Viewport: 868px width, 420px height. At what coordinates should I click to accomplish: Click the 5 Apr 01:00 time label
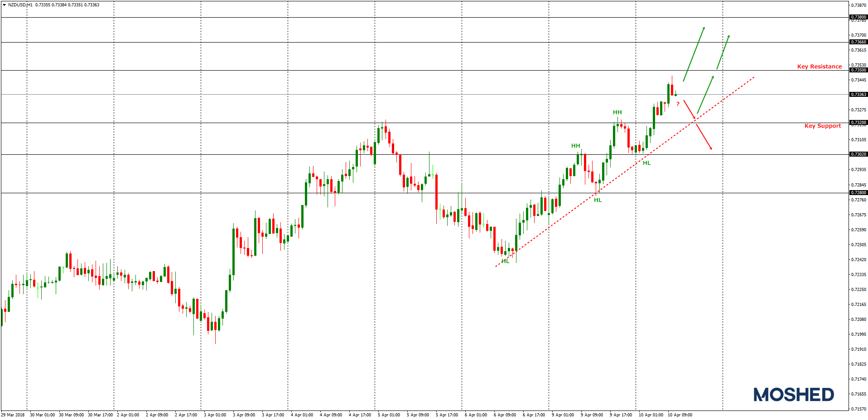click(389, 415)
